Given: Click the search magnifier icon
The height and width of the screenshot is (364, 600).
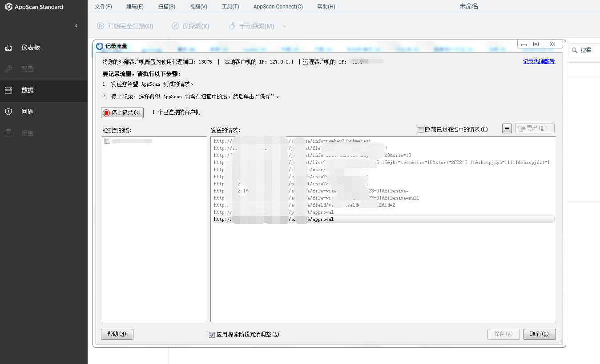Looking at the screenshot, I should pyautogui.click(x=575, y=50).
